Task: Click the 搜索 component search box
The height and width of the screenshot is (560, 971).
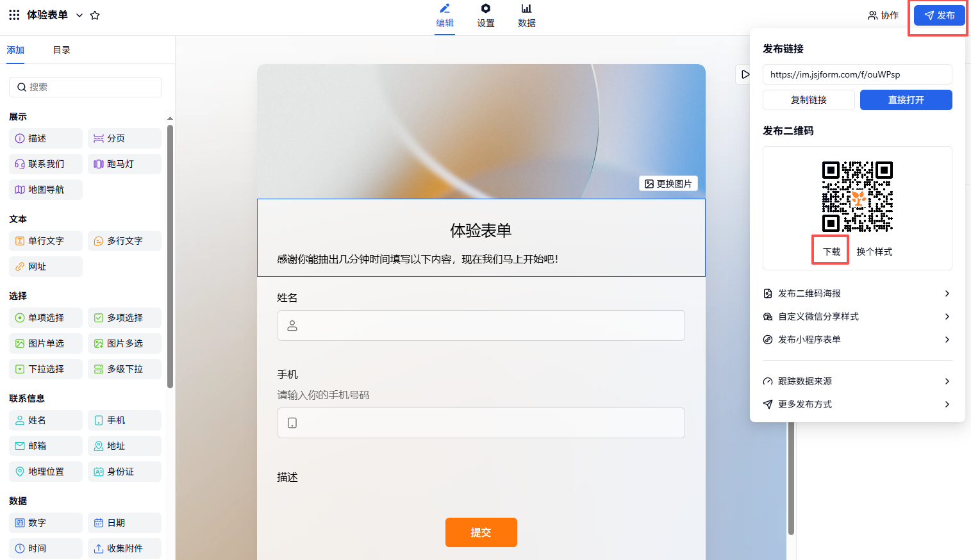Action: (85, 87)
